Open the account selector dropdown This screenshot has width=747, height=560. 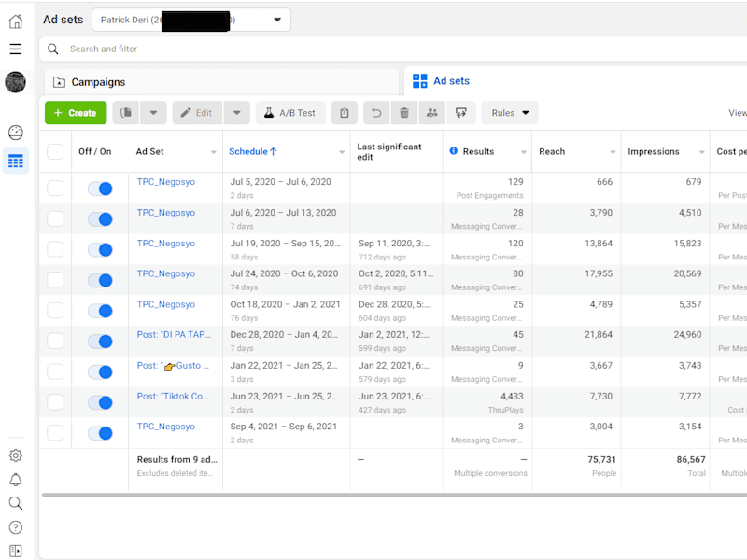[191, 20]
